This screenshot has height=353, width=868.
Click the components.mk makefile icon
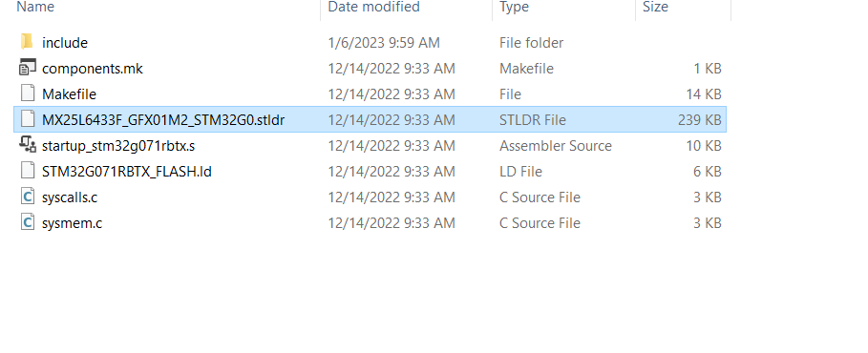tap(27, 68)
